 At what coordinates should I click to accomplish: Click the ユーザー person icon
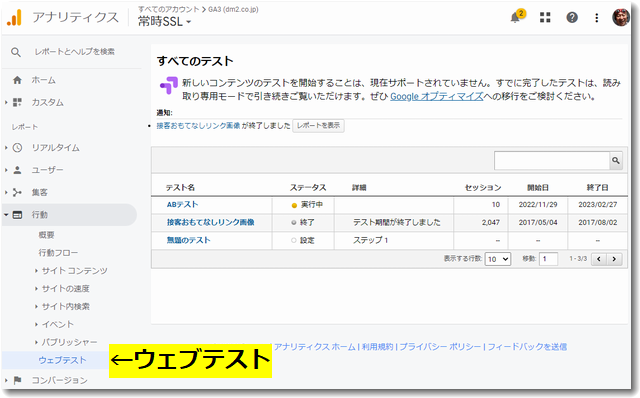pyautogui.click(x=17, y=170)
